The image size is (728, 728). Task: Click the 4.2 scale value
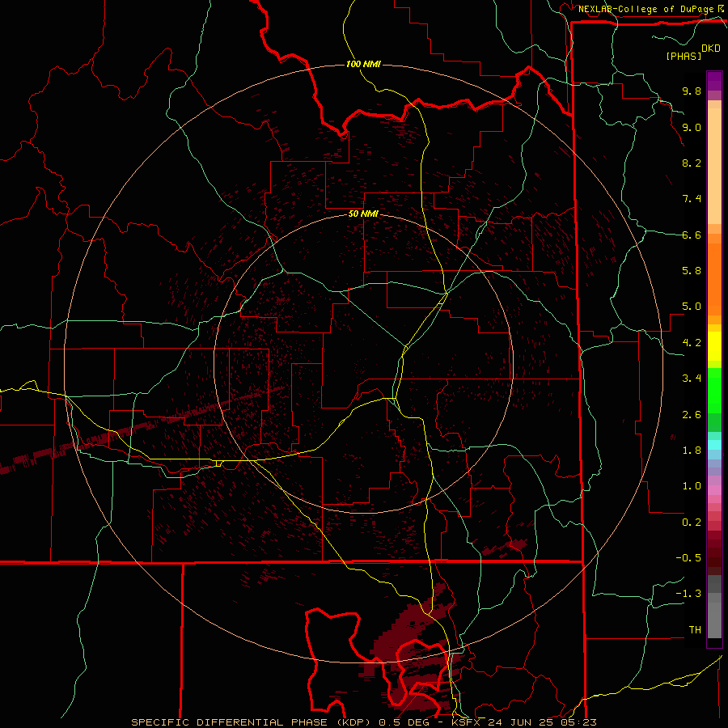(x=692, y=343)
